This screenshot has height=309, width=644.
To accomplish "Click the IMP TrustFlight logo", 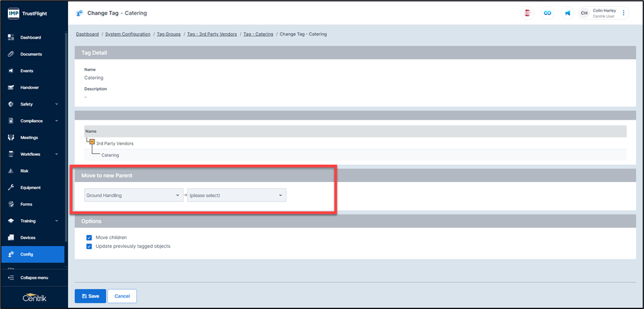I will coord(28,13).
